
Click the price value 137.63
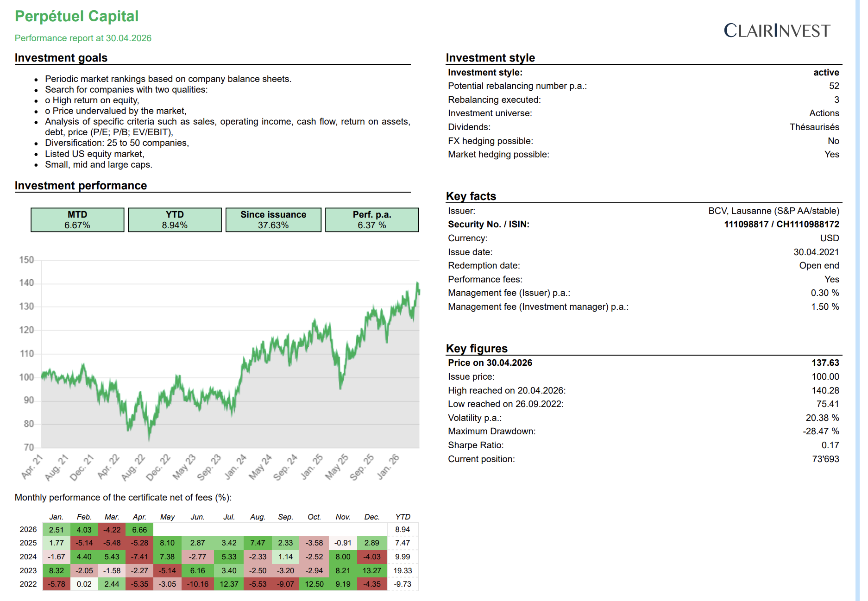click(x=825, y=363)
